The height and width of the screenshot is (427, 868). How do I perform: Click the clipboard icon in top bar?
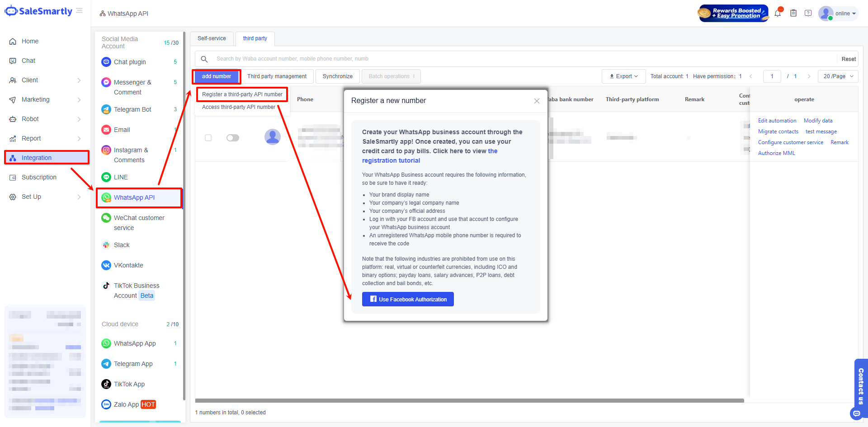793,14
